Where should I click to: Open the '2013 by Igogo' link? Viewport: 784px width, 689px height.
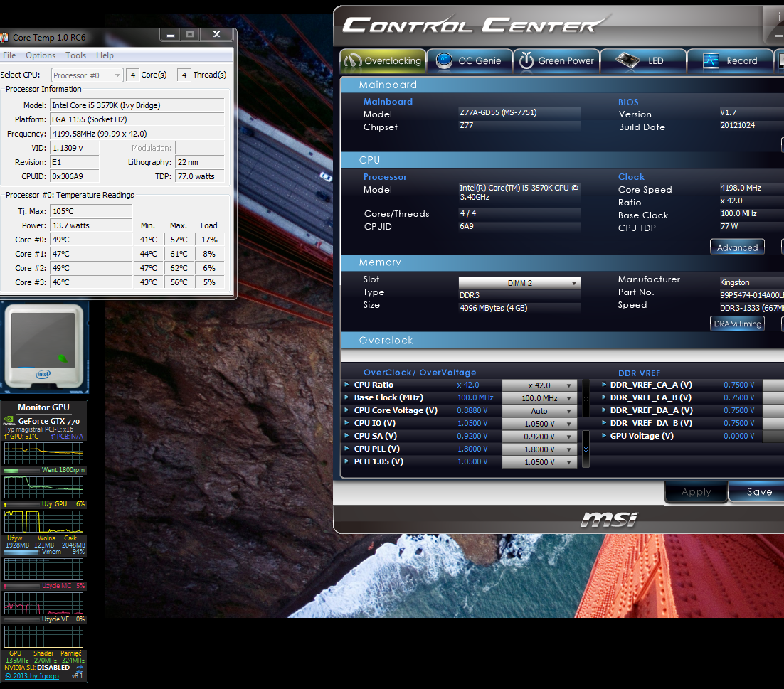32,676
